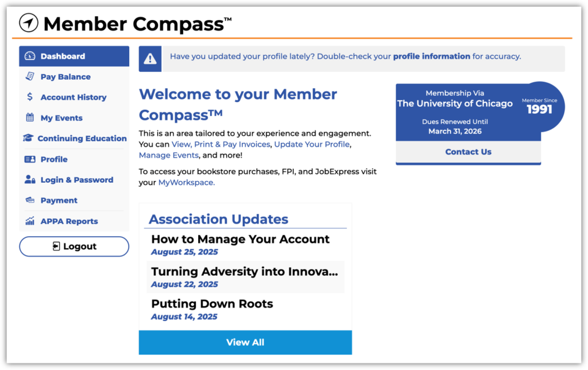Click the Continuing Education graduation cap icon
Image resolution: width=588 pixels, height=370 pixels.
28,138
